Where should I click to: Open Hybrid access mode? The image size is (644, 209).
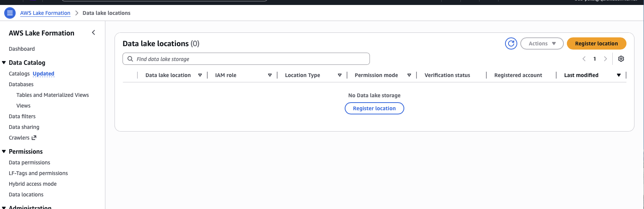coord(32,184)
